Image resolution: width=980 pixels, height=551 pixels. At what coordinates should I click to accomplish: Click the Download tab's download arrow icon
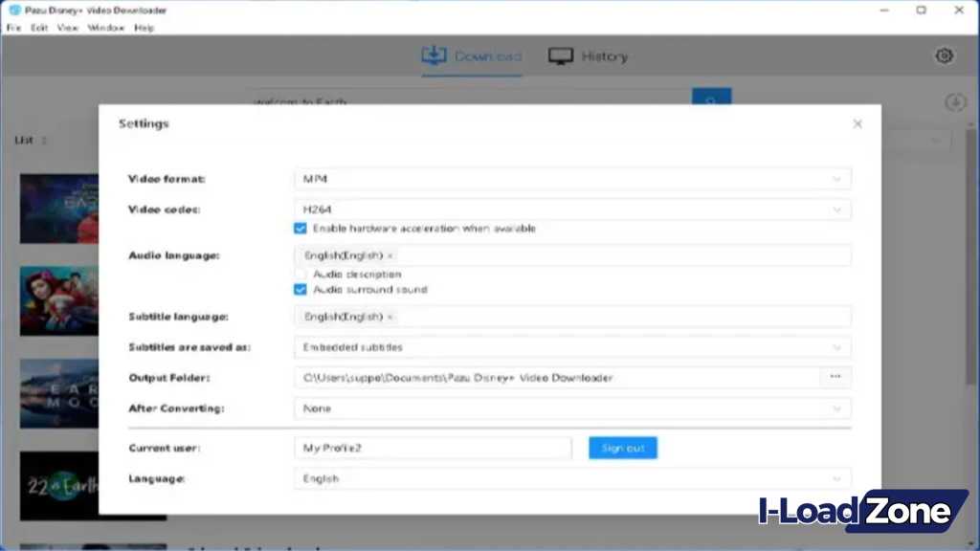point(433,55)
